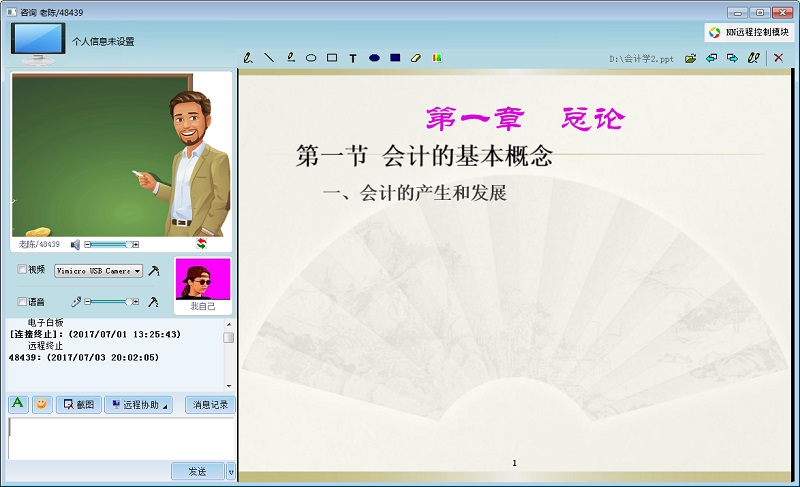
Task: Select the filled ellipse tool
Action: [374, 58]
